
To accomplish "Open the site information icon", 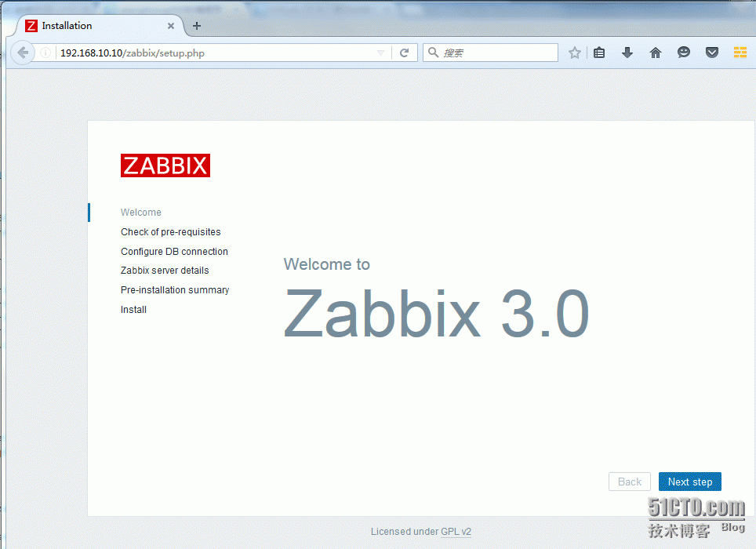I will pos(45,53).
